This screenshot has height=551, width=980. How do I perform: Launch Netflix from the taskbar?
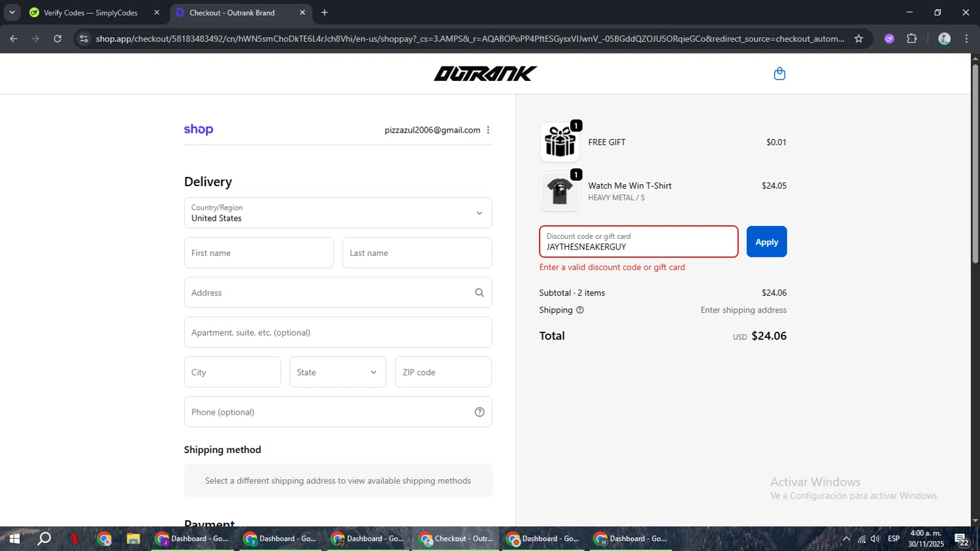click(x=74, y=539)
